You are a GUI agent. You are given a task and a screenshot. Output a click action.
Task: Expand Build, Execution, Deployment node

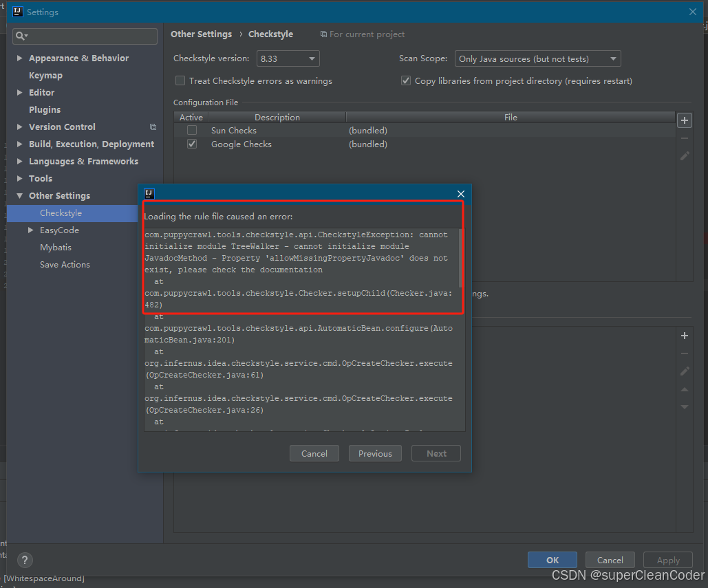[x=19, y=144]
